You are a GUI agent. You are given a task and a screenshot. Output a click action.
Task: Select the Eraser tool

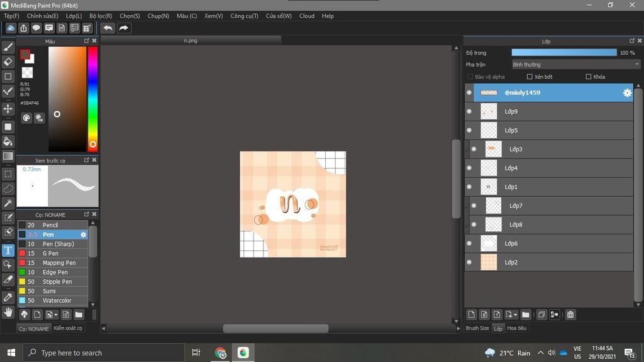8,62
